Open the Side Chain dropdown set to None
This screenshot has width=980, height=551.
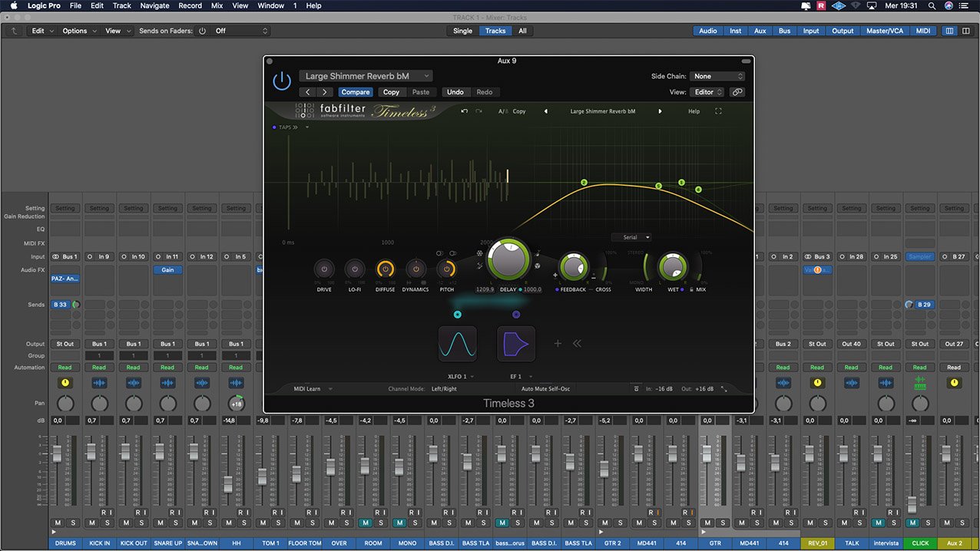click(717, 76)
